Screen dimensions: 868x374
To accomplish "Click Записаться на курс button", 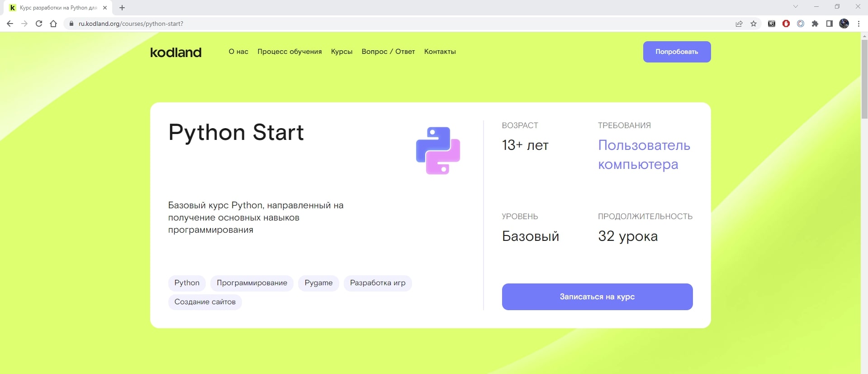I will (597, 297).
